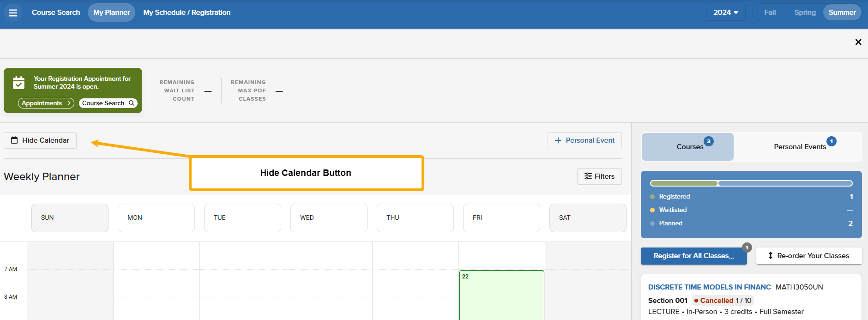This screenshot has width=868, height=320.
Task: Switch to the Spring term
Action: (805, 12)
